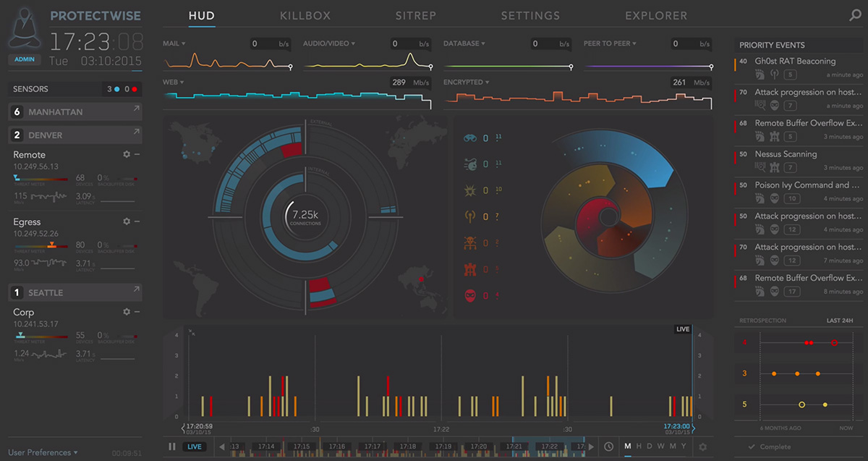Click the timeline clock icon
This screenshot has width=868, height=461.
click(x=609, y=447)
